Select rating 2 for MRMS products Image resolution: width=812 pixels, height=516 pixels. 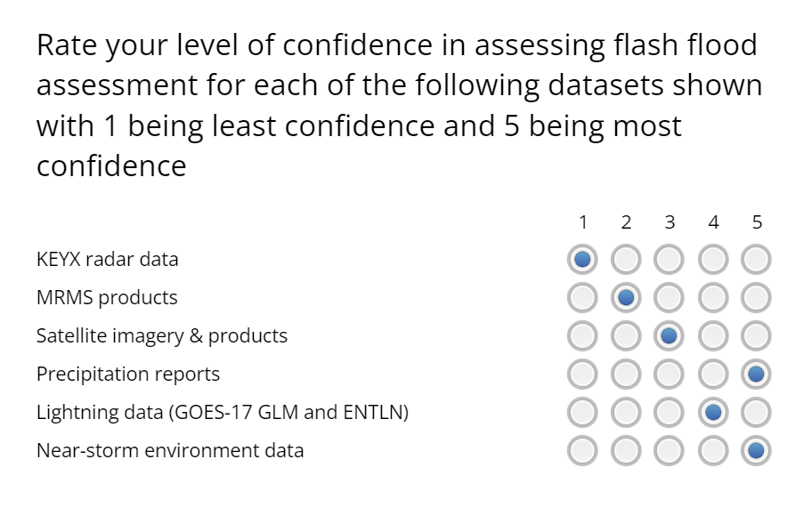point(626,298)
